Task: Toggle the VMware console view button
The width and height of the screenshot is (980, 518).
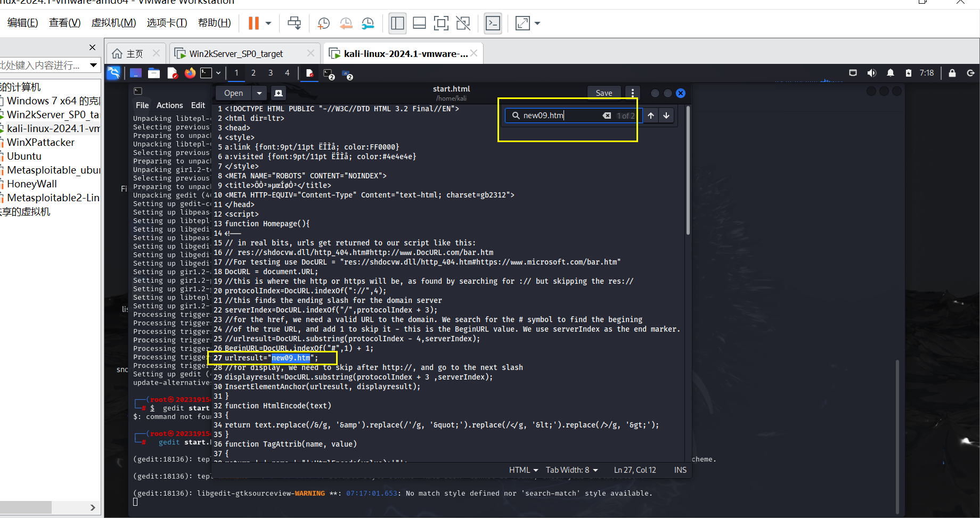Action: pyautogui.click(x=493, y=23)
